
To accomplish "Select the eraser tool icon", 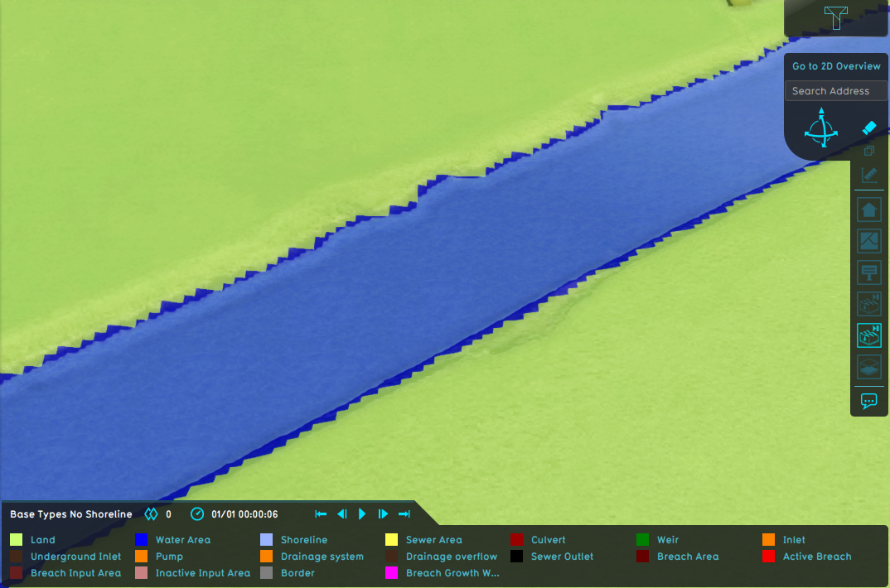I will click(x=868, y=128).
